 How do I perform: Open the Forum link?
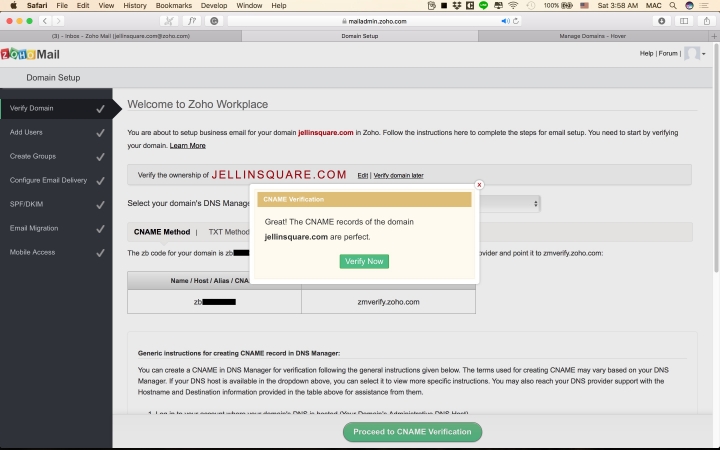click(668, 54)
